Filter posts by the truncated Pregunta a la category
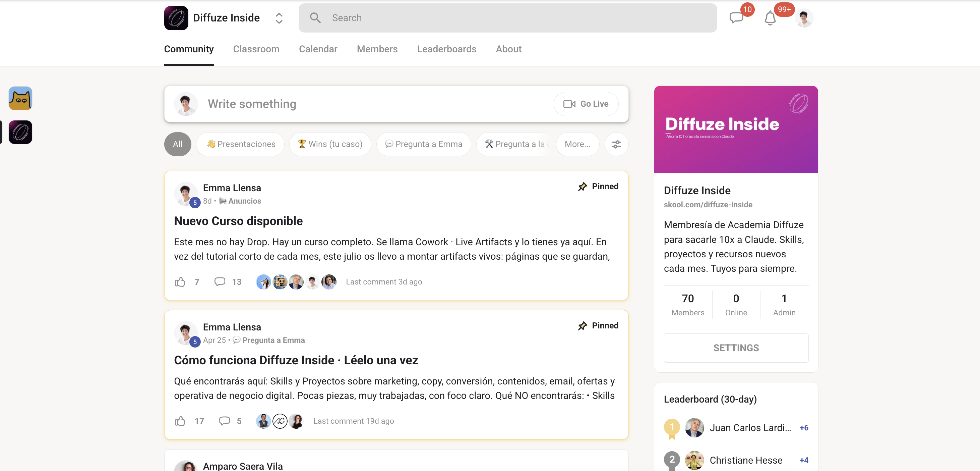This screenshot has width=980, height=471. [x=513, y=144]
